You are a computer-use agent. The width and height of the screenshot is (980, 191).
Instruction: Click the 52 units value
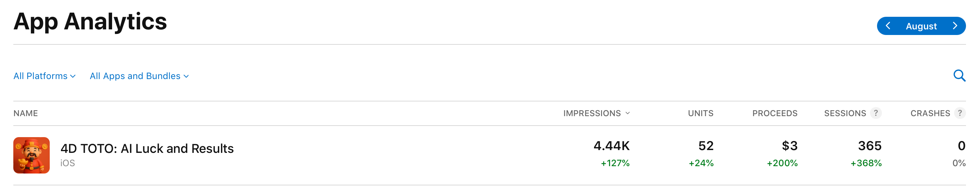(x=706, y=146)
